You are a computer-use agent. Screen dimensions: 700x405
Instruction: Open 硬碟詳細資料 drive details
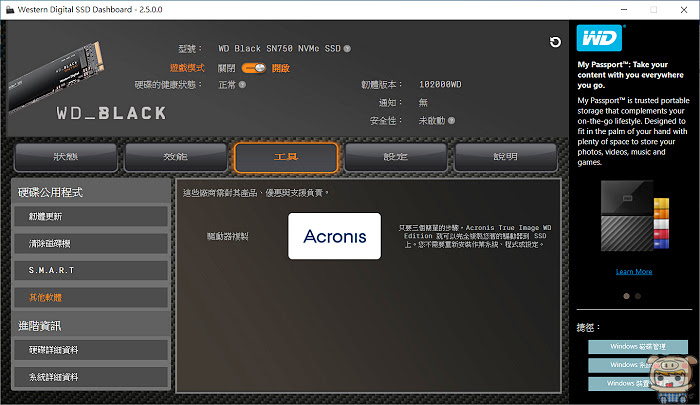pyautogui.click(x=91, y=350)
